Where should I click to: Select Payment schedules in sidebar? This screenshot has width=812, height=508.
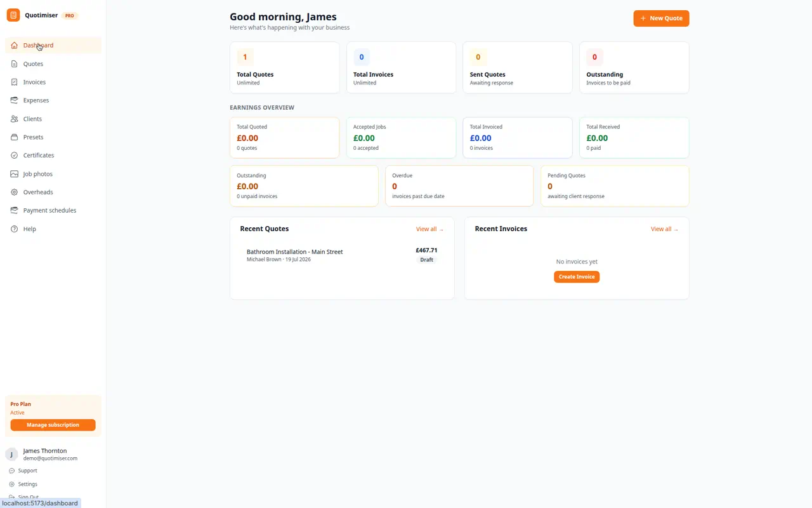point(53,210)
